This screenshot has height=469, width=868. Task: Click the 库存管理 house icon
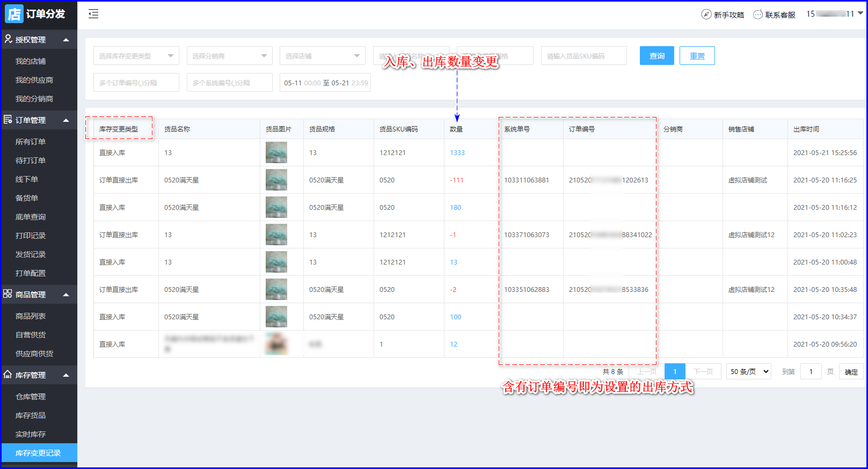(x=8, y=375)
